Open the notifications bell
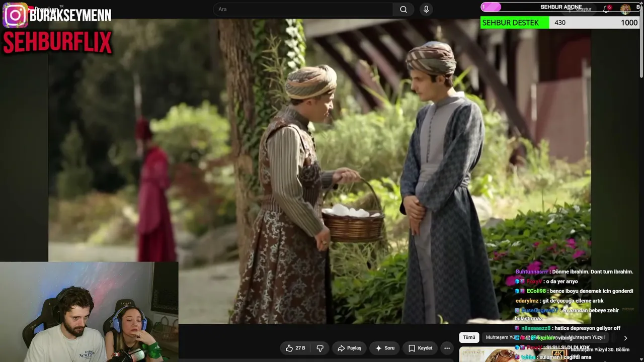Screen dimensions: 644x362 click(x=606, y=9)
